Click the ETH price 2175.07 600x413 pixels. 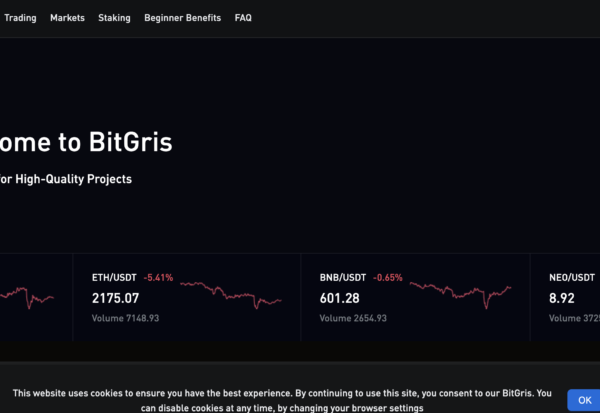pos(116,298)
